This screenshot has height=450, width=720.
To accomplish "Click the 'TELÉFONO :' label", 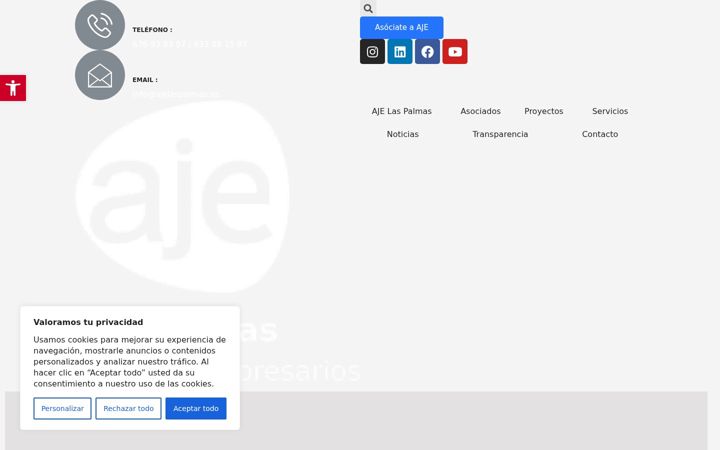I will pos(152,30).
